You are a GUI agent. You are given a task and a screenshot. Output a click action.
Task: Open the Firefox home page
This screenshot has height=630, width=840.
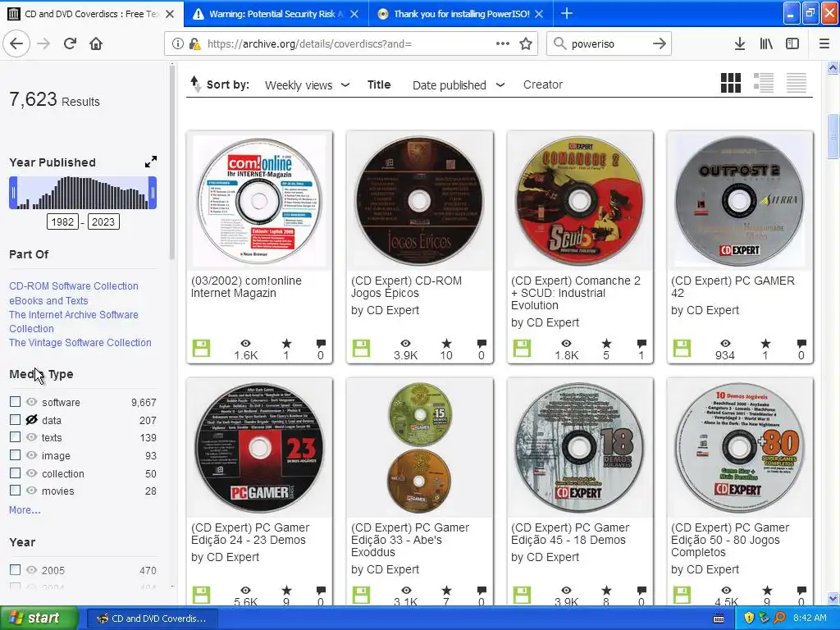96,44
